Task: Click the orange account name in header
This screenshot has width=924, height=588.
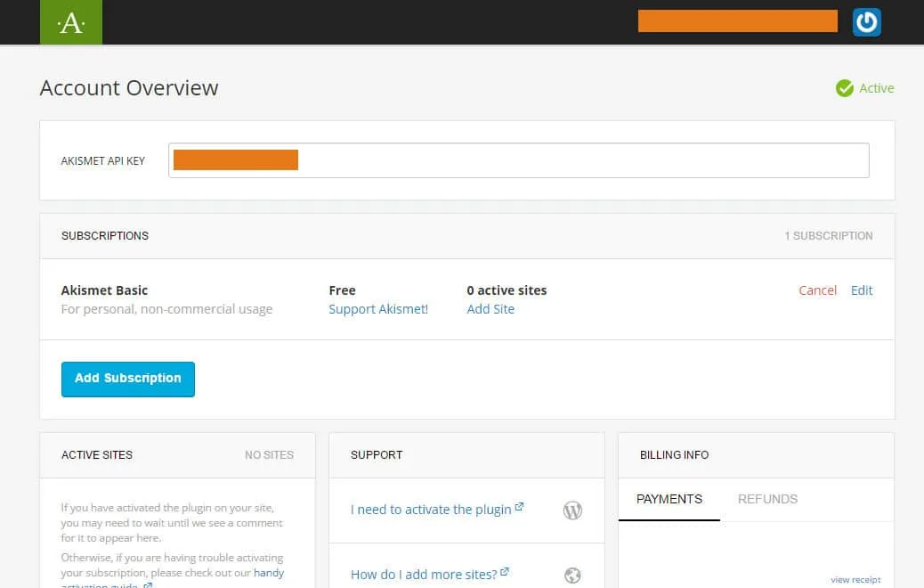Action: tap(738, 21)
